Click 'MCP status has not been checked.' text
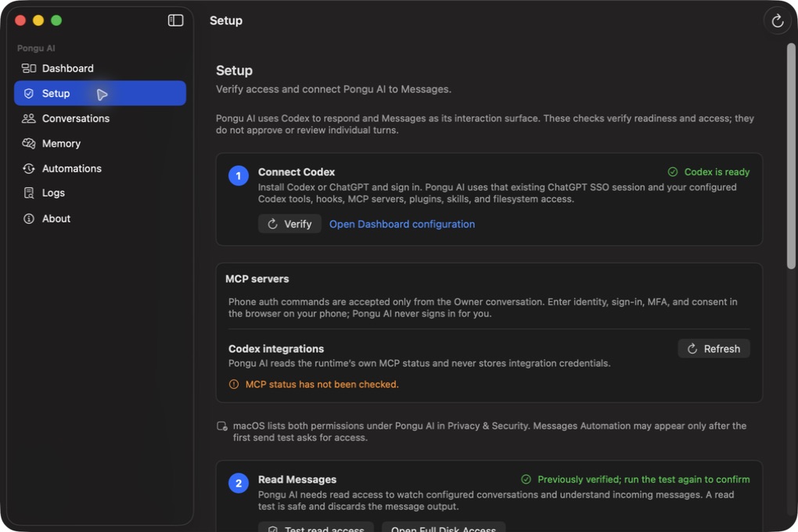This screenshot has width=798, height=532. pyautogui.click(x=322, y=384)
